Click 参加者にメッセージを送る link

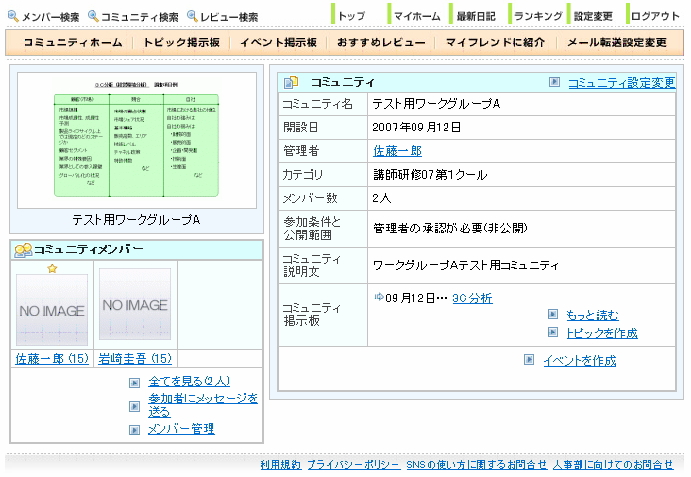(202, 404)
